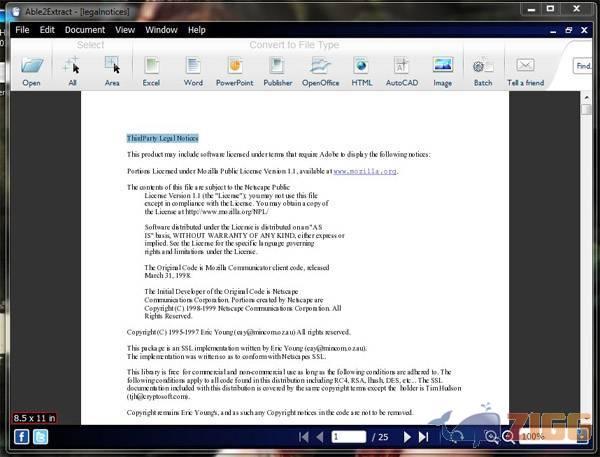Click the http://www.mozilla.org/NPL/ text
The width and height of the screenshot is (600, 457).
click(227, 212)
